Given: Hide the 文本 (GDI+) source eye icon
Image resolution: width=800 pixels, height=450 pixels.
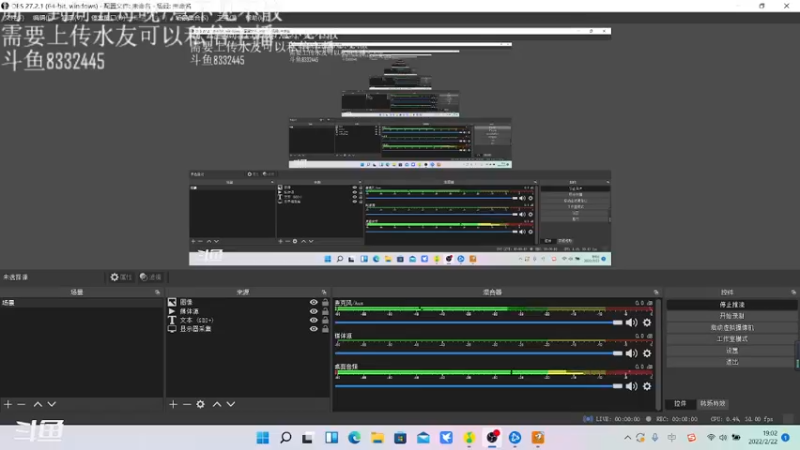Looking at the screenshot, I should coord(313,320).
